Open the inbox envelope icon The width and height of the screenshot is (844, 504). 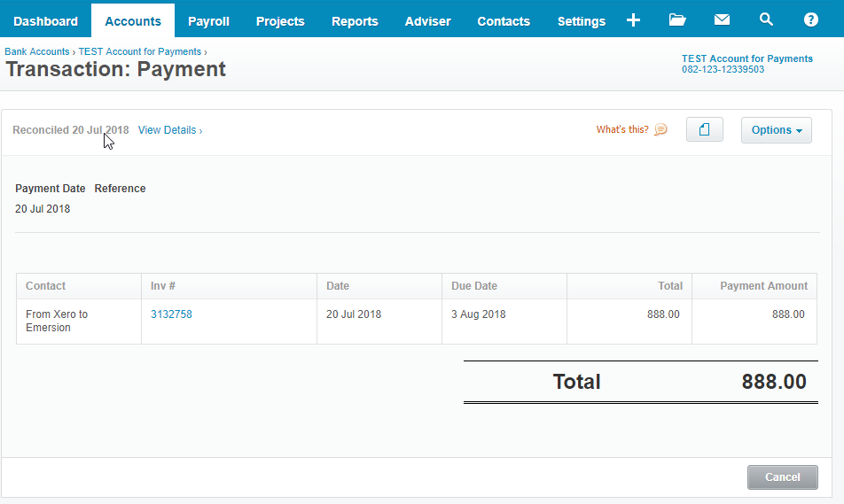click(x=722, y=20)
